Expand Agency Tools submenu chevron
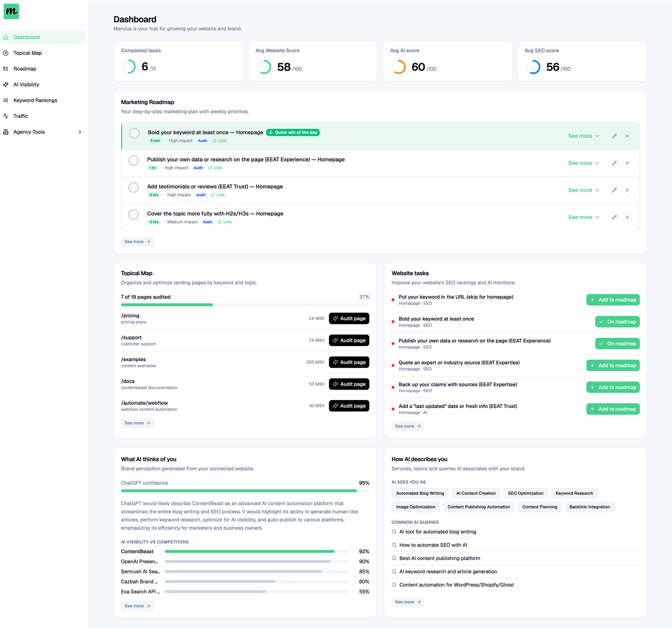 click(80, 132)
